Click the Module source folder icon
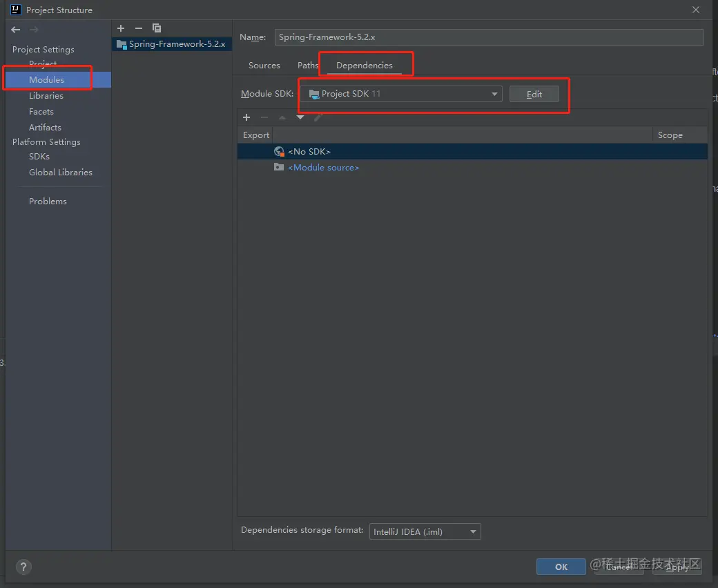This screenshot has width=718, height=588. (x=279, y=167)
